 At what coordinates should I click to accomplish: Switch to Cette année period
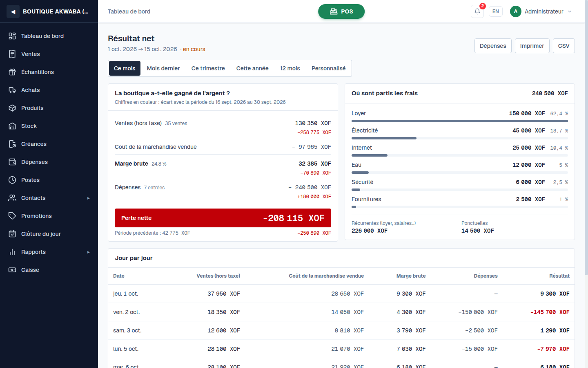(252, 68)
